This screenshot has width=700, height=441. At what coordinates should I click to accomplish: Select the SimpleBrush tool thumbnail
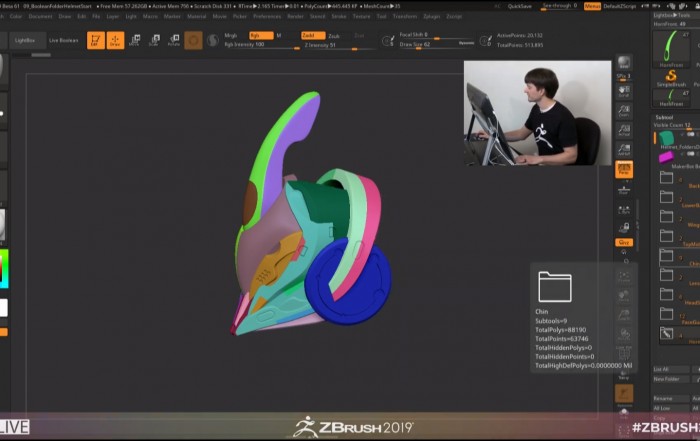coord(671,79)
